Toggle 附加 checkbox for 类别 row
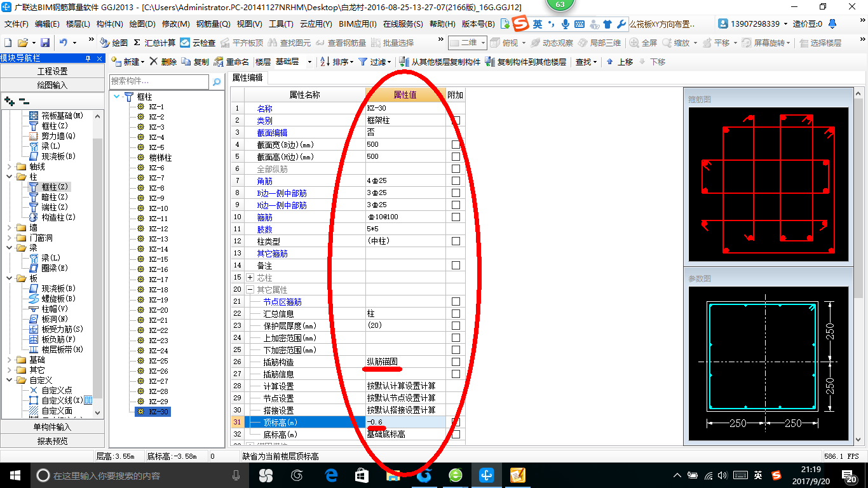 (456, 120)
